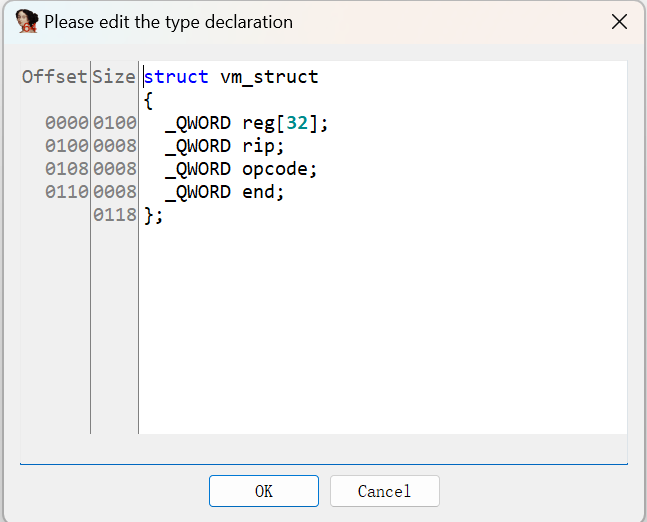
Task: Confirm the declaration with OK
Action: pos(263,491)
